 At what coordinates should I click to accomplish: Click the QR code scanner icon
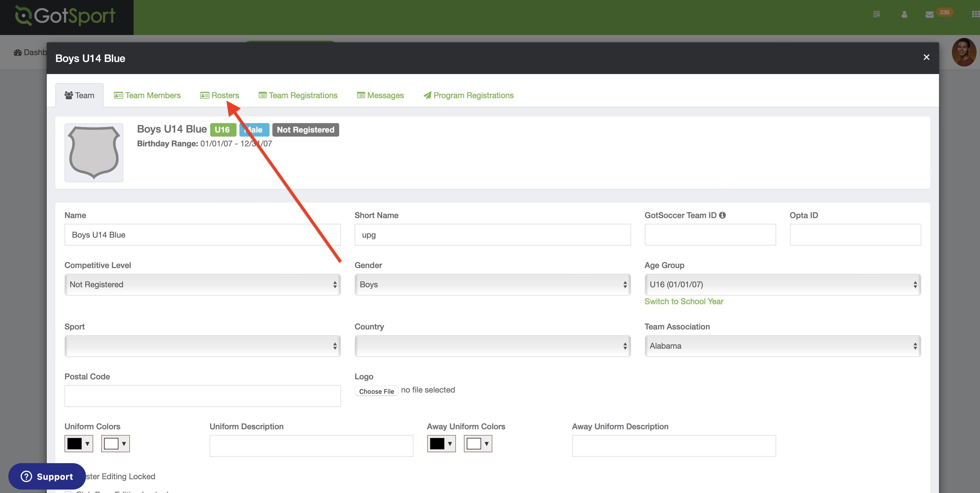pos(877,14)
